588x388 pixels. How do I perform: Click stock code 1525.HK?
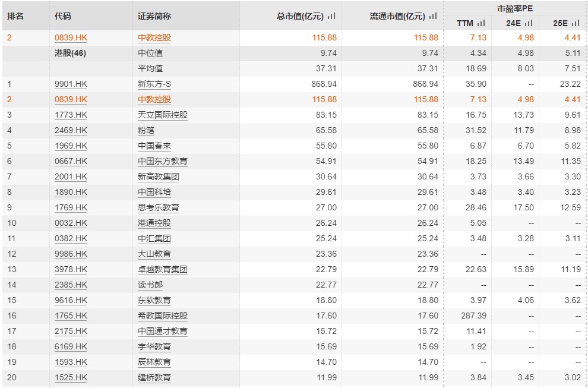pyautogui.click(x=71, y=378)
